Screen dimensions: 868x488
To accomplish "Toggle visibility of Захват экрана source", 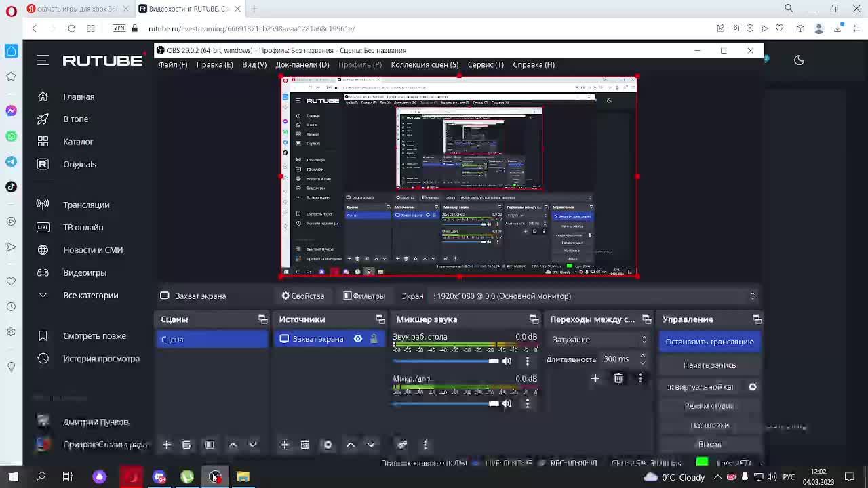I will point(358,339).
